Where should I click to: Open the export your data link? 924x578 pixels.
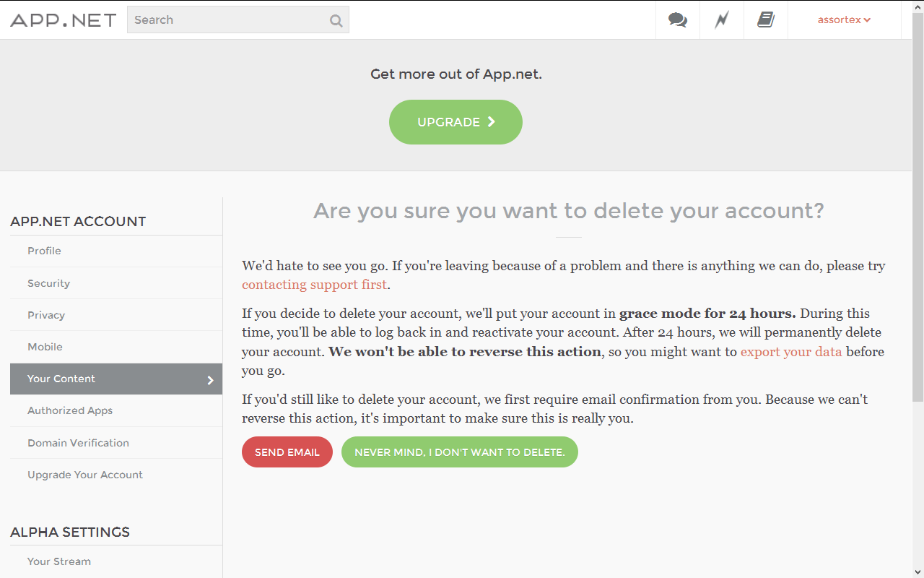791,352
